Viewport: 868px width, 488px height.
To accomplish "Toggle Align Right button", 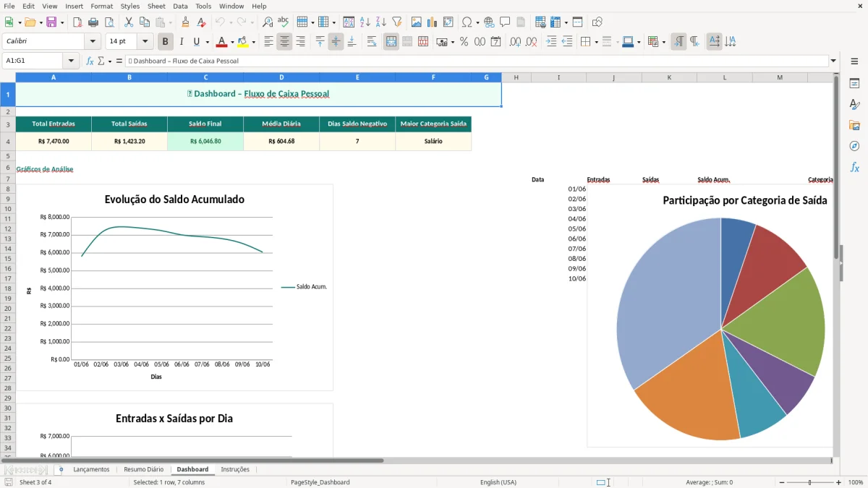I will (x=300, y=42).
